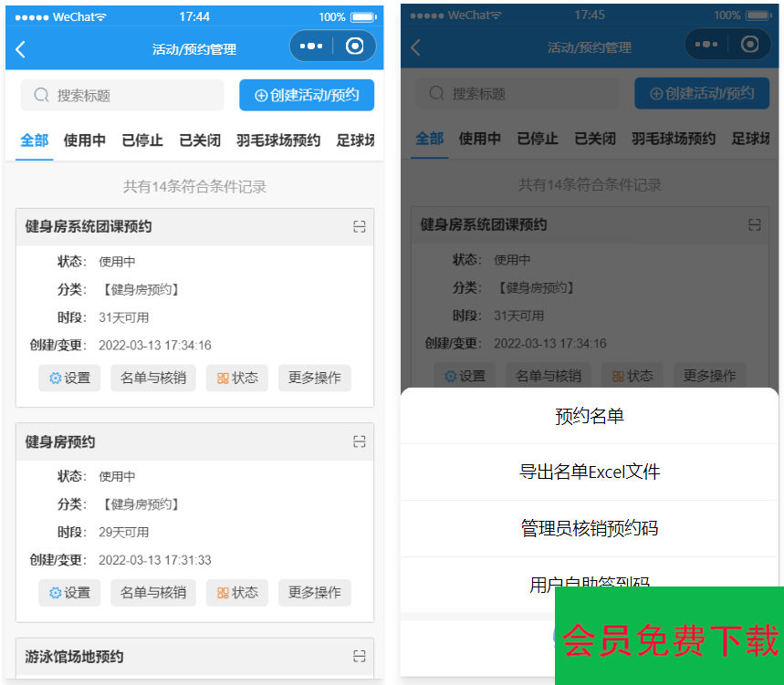
Task: Click scan icon on 健身房预约 card header
Action: [360, 441]
